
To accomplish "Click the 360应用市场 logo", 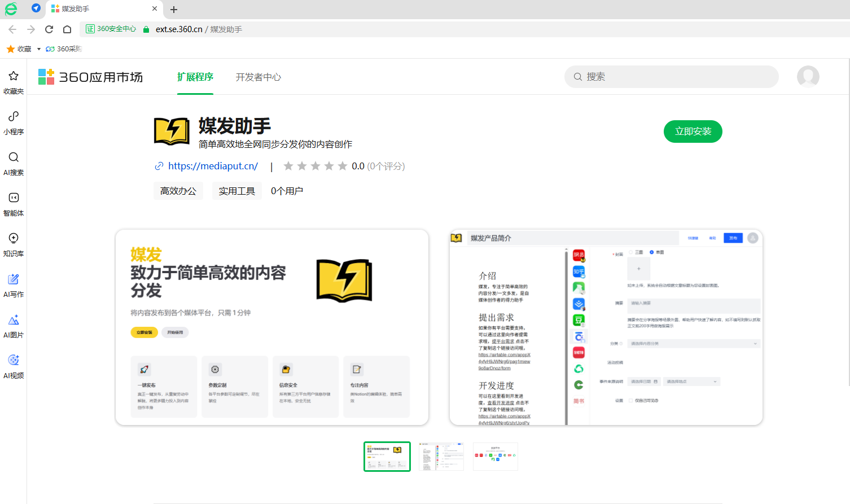I will 90,77.
